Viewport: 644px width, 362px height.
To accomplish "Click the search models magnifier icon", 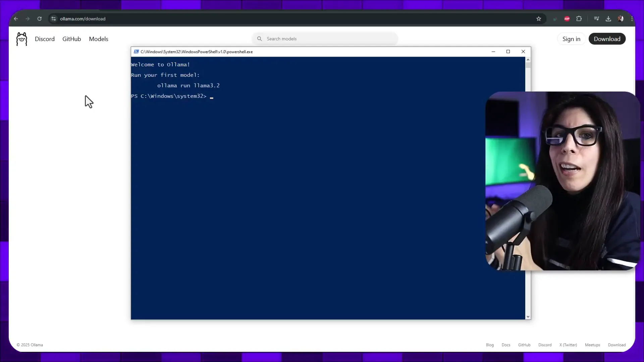I will click(x=260, y=39).
